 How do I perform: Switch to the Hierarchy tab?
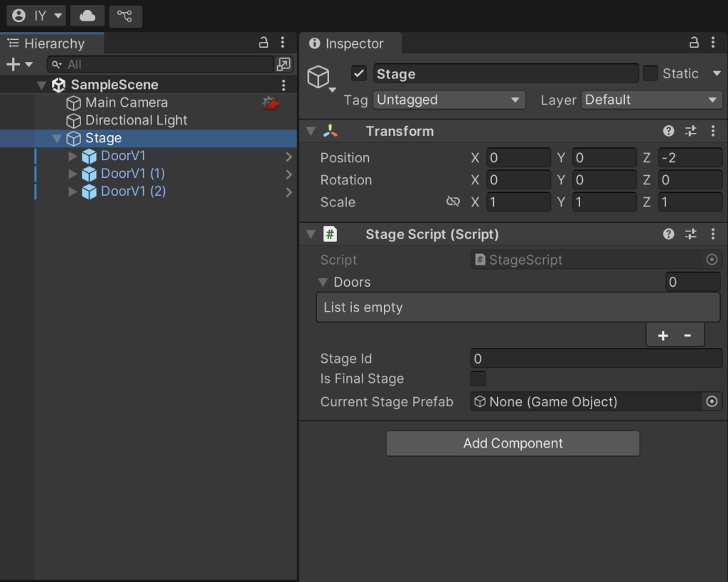pos(52,43)
